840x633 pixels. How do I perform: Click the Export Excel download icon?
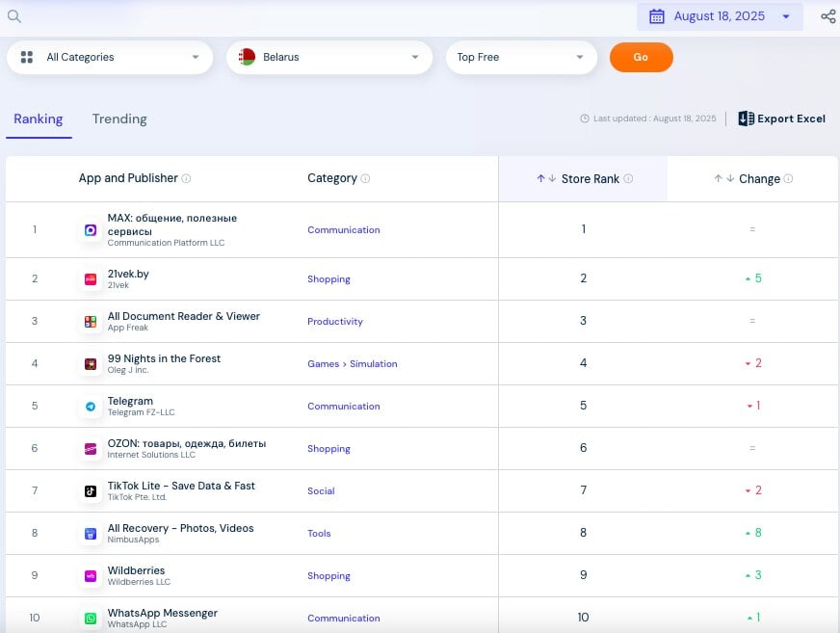point(746,119)
